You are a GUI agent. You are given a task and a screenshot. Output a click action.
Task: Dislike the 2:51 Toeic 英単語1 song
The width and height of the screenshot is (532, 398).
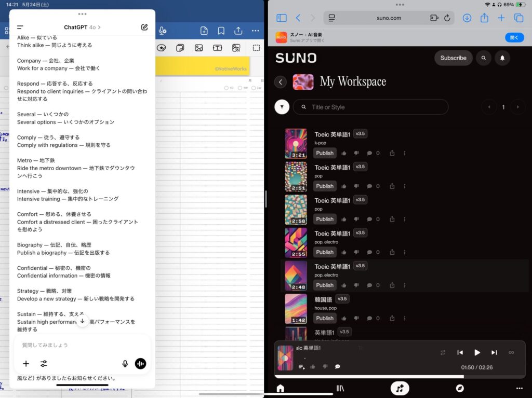pos(356,186)
